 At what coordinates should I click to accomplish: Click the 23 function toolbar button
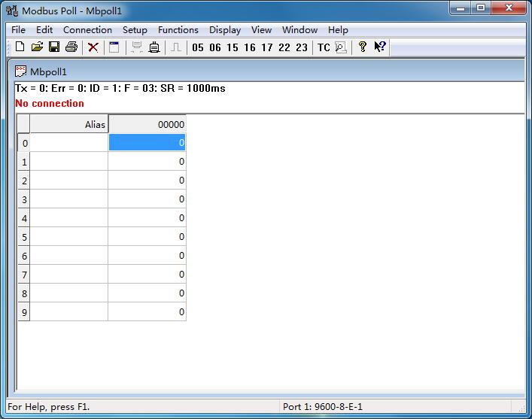302,47
